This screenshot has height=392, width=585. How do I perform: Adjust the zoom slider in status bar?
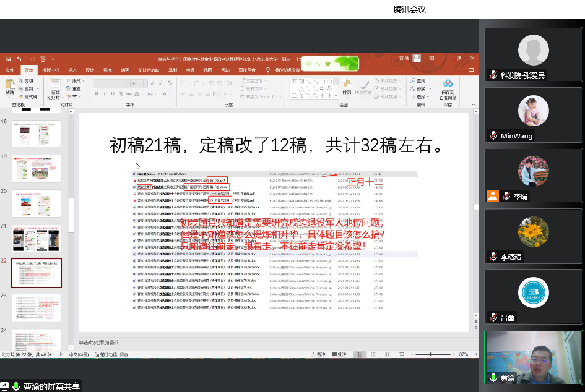[432, 355]
